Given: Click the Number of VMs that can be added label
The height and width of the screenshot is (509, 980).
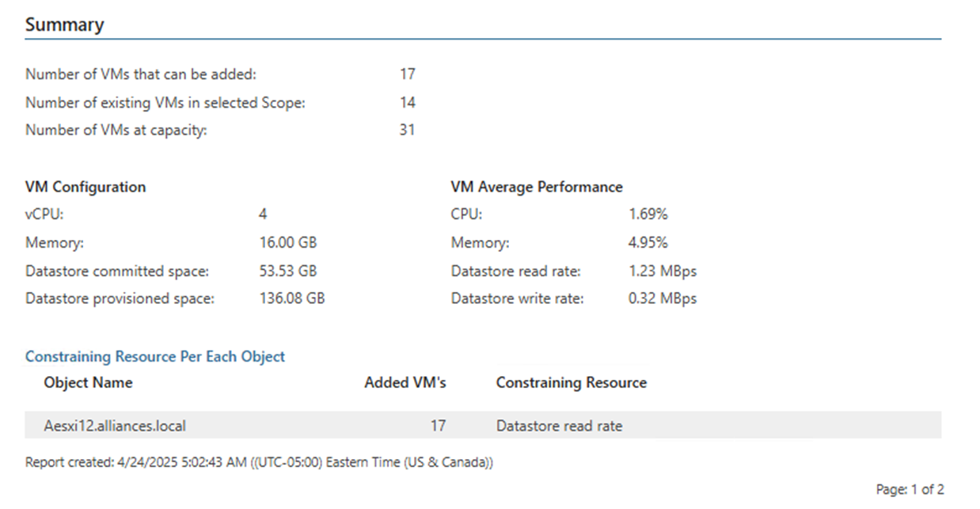Looking at the screenshot, I should click(x=141, y=74).
